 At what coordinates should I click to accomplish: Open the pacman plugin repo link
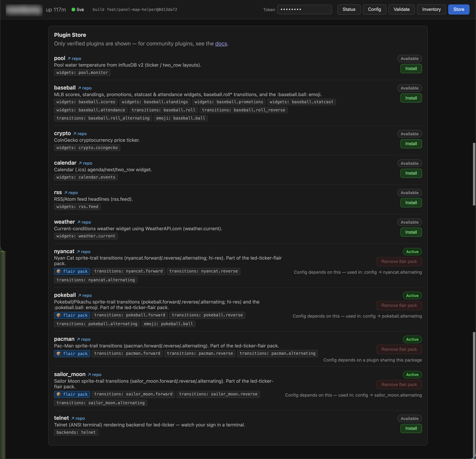(x=83, y=339)
